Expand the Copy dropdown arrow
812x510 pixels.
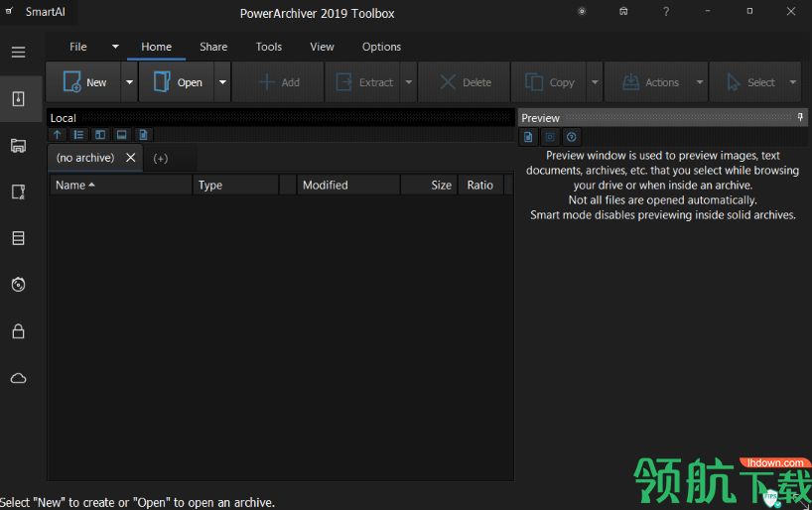click(595, 81)
